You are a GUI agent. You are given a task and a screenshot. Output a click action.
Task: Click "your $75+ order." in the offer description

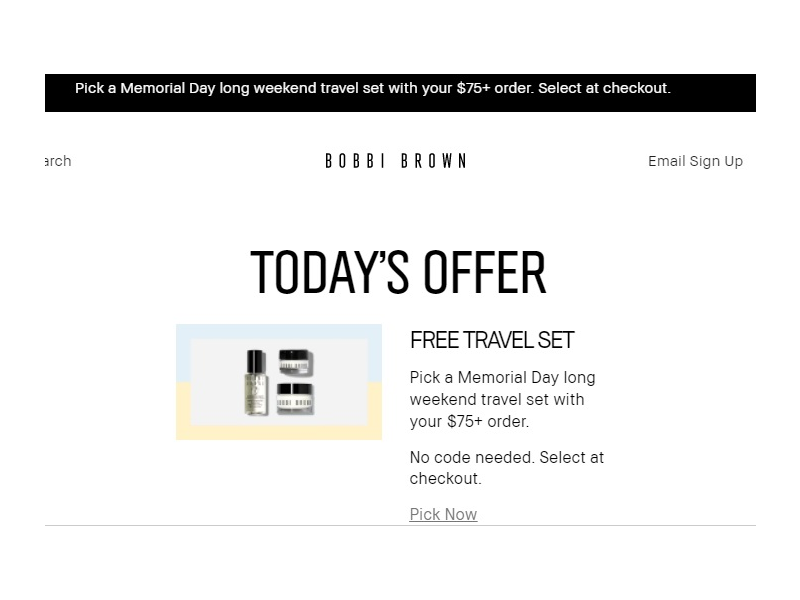pyautogui.click(x=469, y=421)
